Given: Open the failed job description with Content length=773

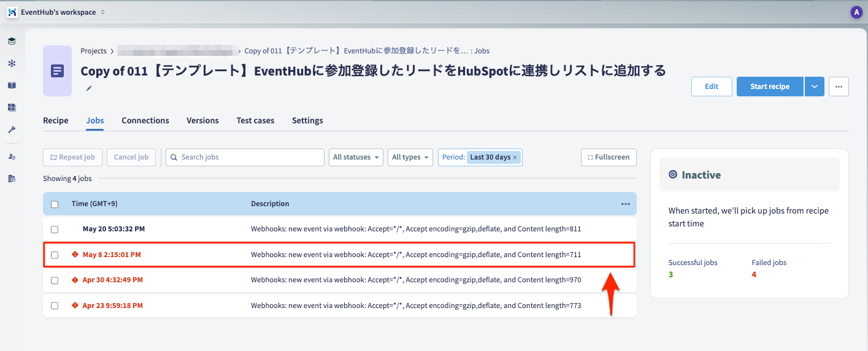Looking at the screenshot, I should point(416,305).
